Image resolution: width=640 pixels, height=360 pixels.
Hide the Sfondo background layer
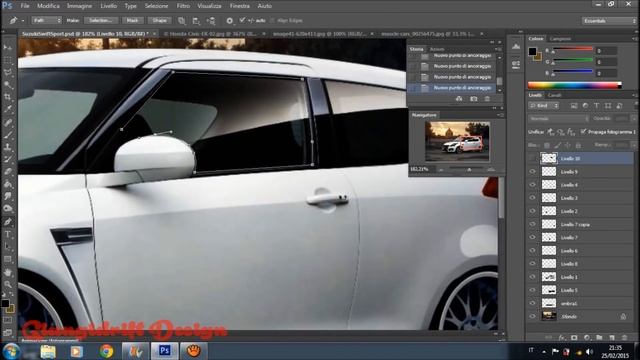(532, 316)
